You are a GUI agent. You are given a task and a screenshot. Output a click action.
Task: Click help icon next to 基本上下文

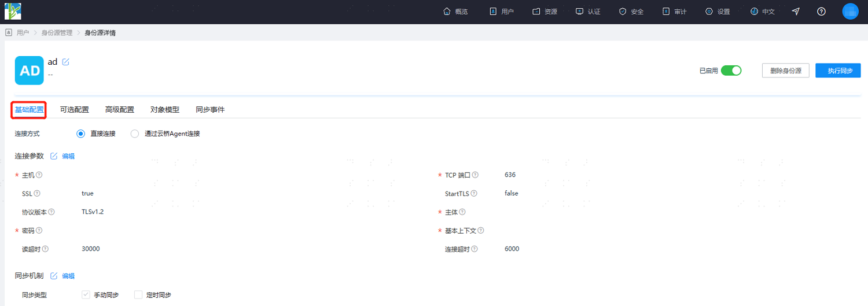481,230
